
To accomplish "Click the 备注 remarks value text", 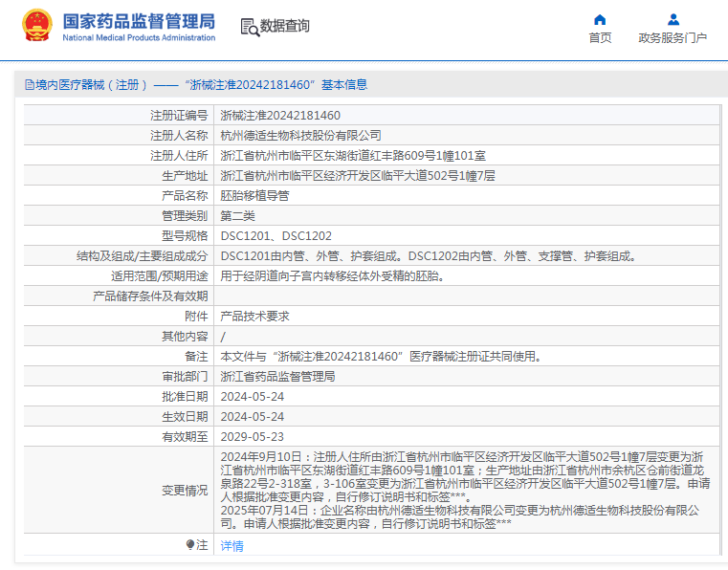I will click(x=381, y=357).
